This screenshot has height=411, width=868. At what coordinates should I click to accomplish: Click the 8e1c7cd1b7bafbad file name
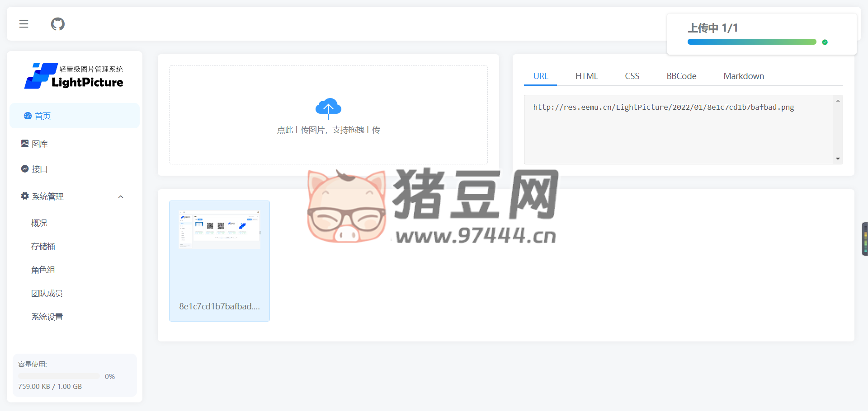click(x=219, y=306)
